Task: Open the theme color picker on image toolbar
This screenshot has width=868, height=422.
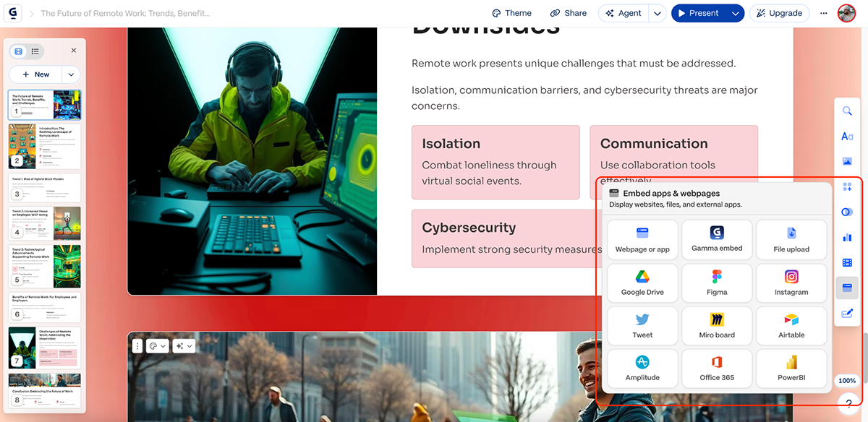Action: (157, 345)
